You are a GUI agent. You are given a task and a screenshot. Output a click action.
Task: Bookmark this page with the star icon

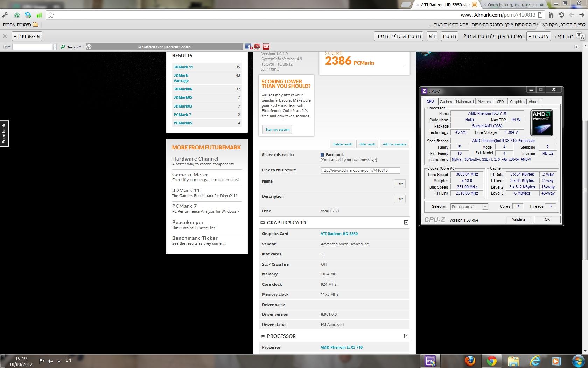(51, 15)
